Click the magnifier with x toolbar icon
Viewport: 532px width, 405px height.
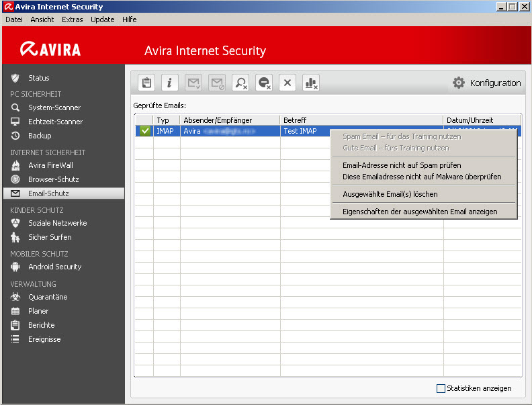tap(240, 83)
